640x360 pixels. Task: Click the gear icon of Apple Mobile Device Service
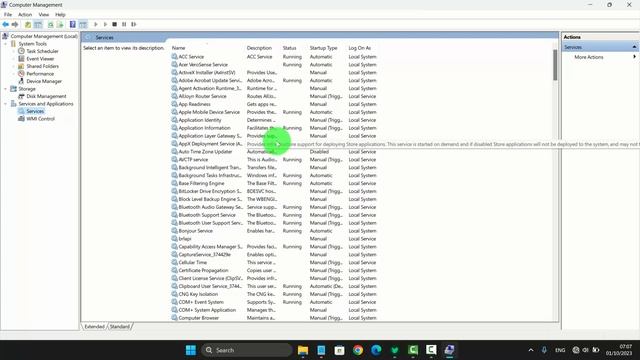174,112
